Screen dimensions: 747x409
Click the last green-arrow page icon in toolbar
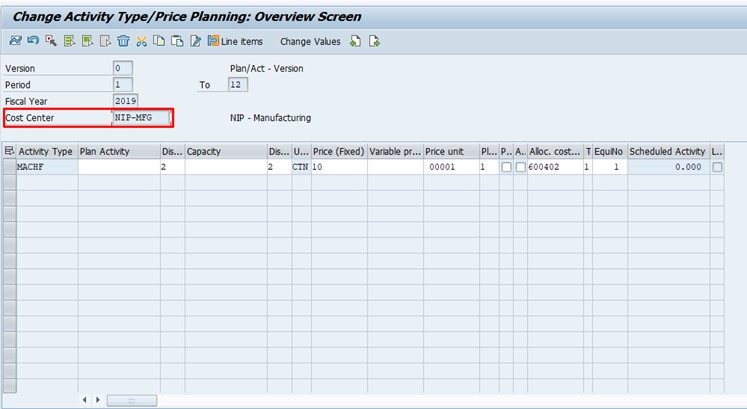click(374, 41)
